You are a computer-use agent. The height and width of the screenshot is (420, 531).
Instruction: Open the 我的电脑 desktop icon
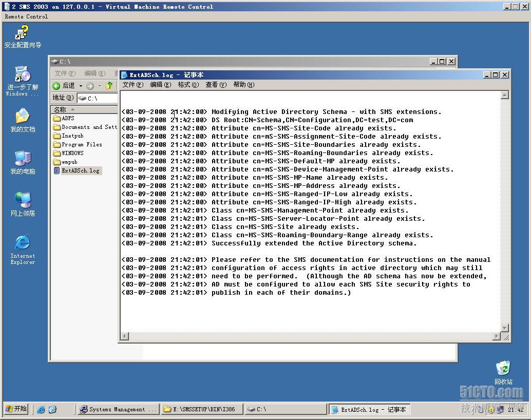23,162
